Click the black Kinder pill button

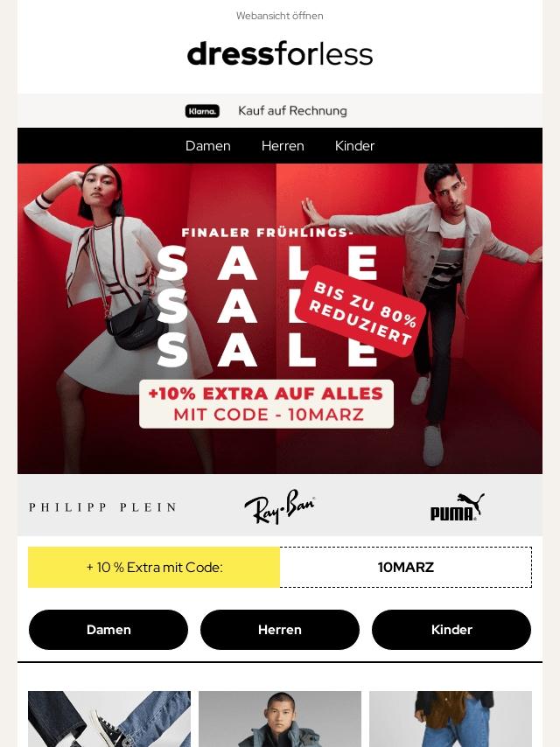(451, 630)
